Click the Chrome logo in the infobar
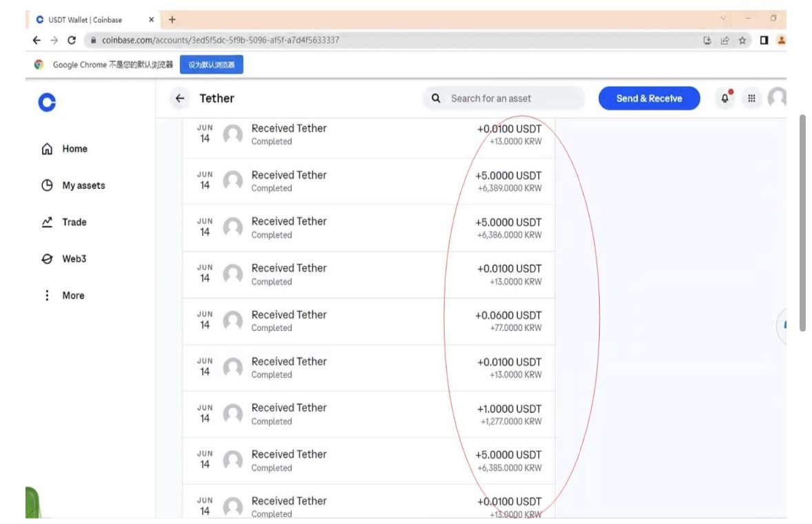The image size is (812, 524). [x=39, y=65]
